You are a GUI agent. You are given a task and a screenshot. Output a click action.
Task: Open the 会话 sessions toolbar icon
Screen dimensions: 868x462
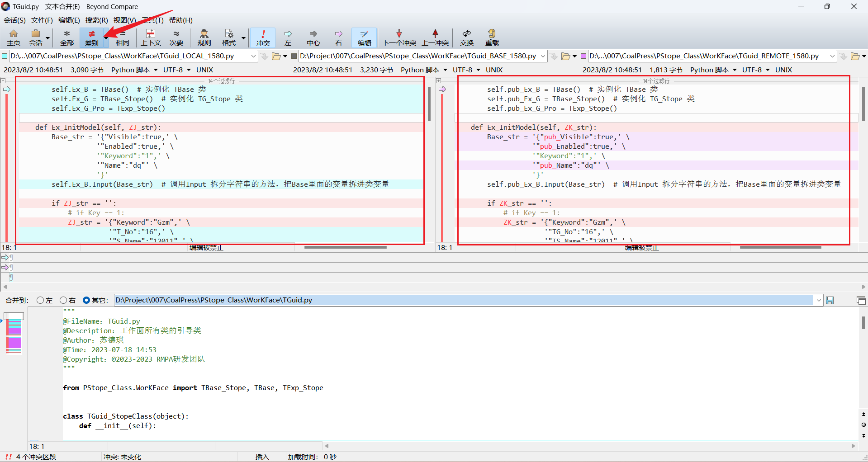click(x=36, y=38)
